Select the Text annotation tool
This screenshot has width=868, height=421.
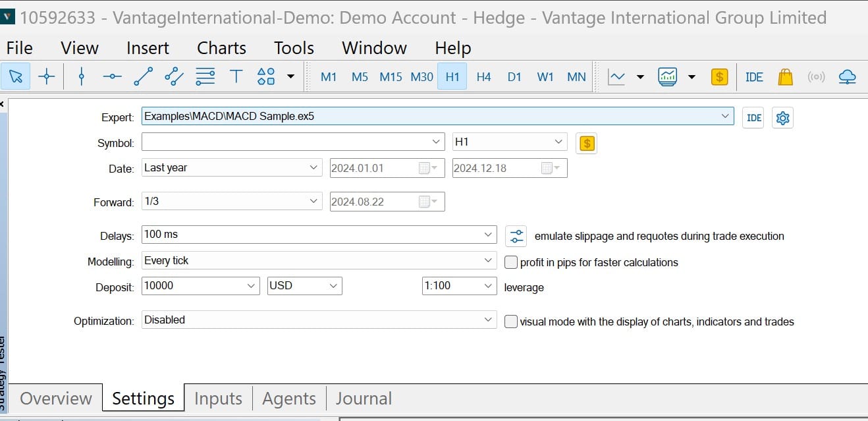(x=236, y=76)
